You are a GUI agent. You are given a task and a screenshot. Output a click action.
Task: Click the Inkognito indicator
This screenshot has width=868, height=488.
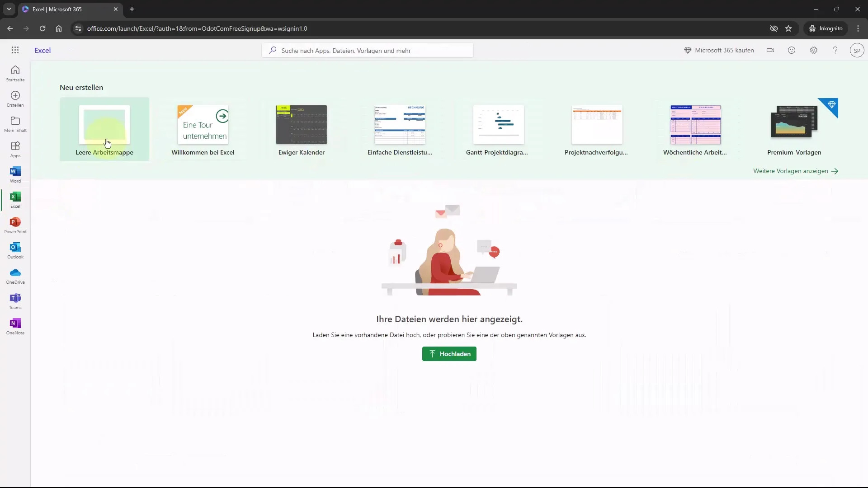[826, 28]
